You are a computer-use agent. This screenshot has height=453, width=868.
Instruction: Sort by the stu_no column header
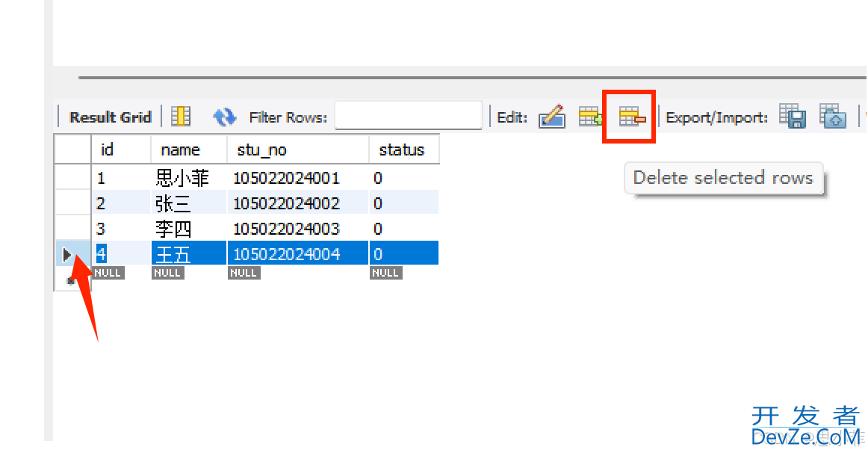[x=298, y=150]
